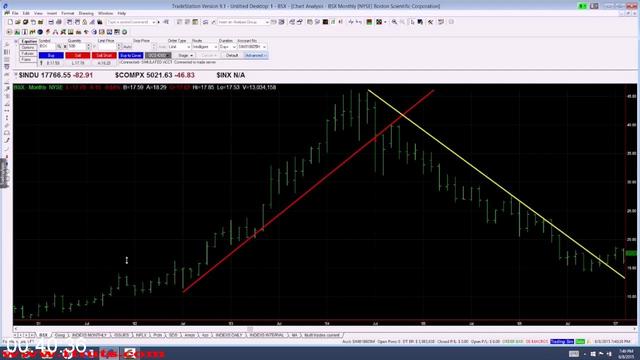
Task: Switch to the SDS workspace tab
Action: [173, 335]
